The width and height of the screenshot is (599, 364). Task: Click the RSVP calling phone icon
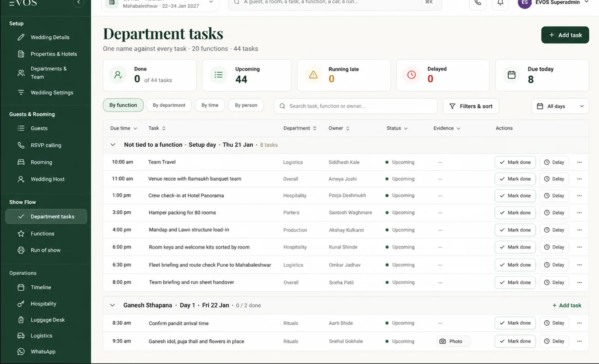coord(21,145)
